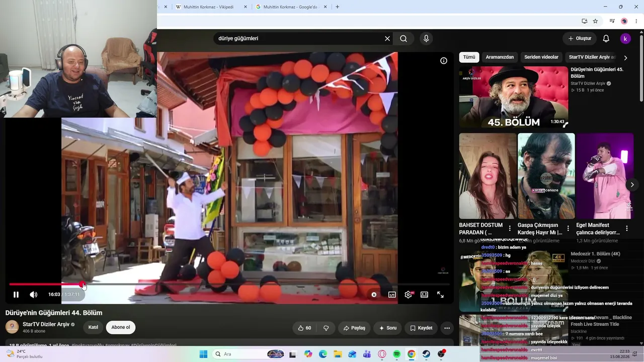The image size is (644, 362).
Task: Seek using the red video progress bar
Action: coord(229,285)
